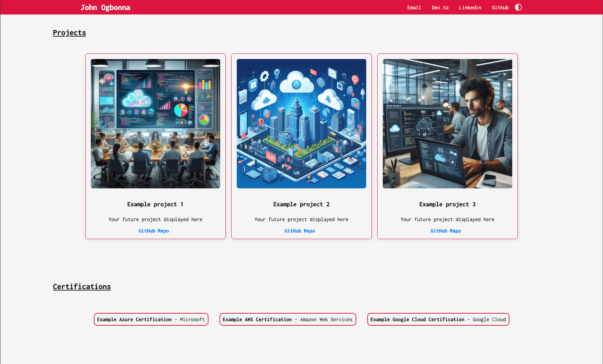Select the Example Azure Certification badge

click(x=151, y=319)
